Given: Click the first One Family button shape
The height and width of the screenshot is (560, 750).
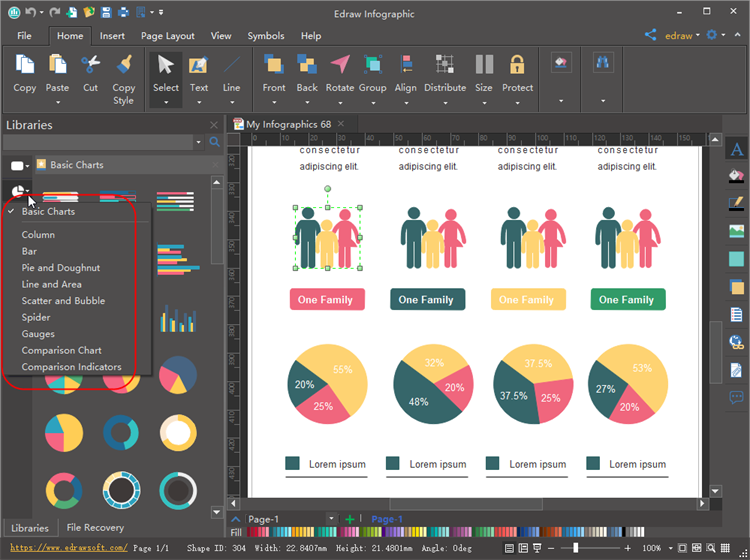Looking at the screenshot, I should coord(327,300).
